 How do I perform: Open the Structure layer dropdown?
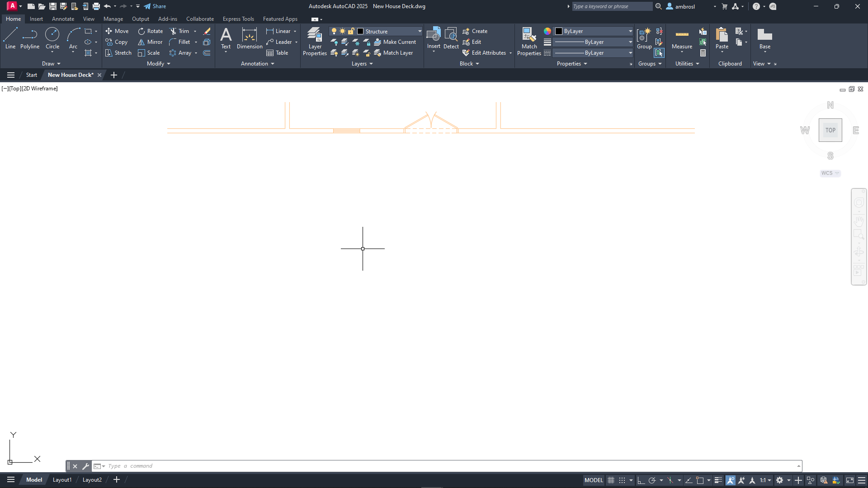click(x=420, y=31)
